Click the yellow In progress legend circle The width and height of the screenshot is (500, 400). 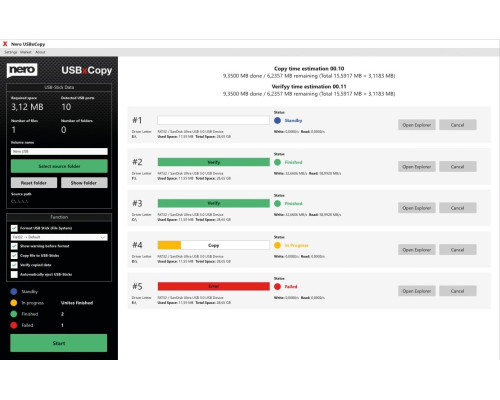pyautogui.click(x=14, y=303)
